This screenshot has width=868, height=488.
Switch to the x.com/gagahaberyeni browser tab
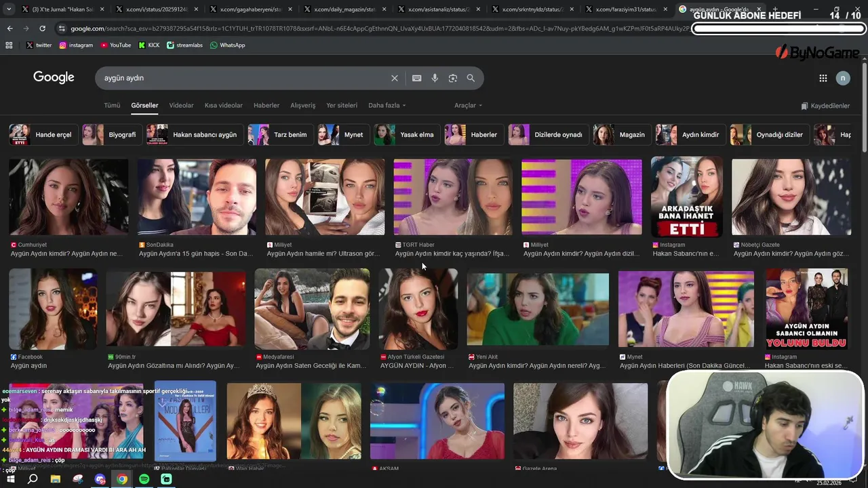(251, 9)
